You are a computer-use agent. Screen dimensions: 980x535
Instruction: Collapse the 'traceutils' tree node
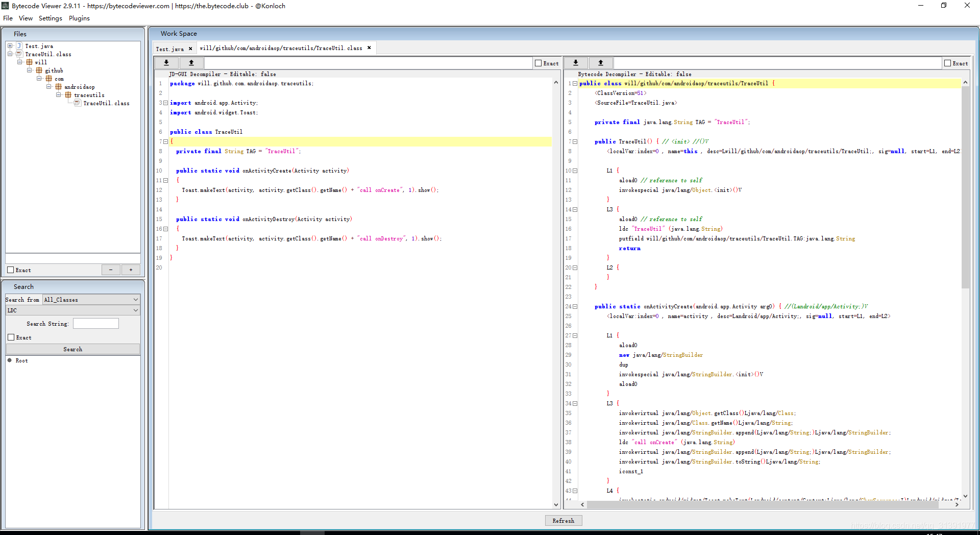coord(58,95)
